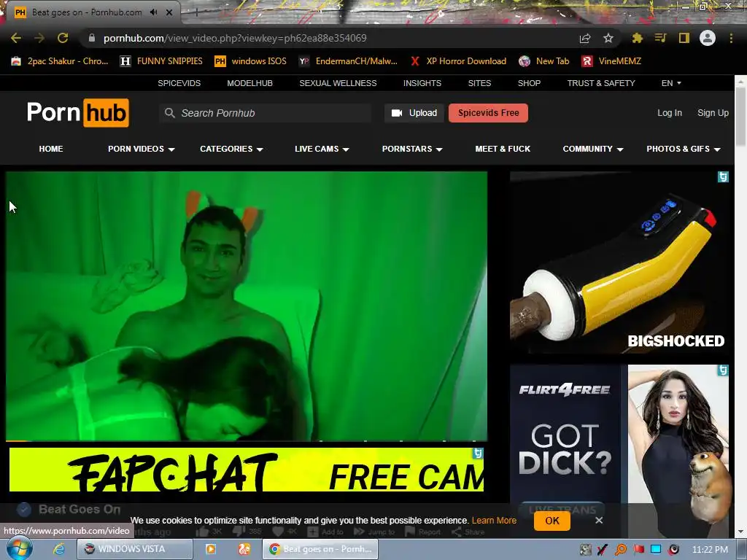
Task: Open the VineMEMZ bookmark
Action: pos(612,61)
